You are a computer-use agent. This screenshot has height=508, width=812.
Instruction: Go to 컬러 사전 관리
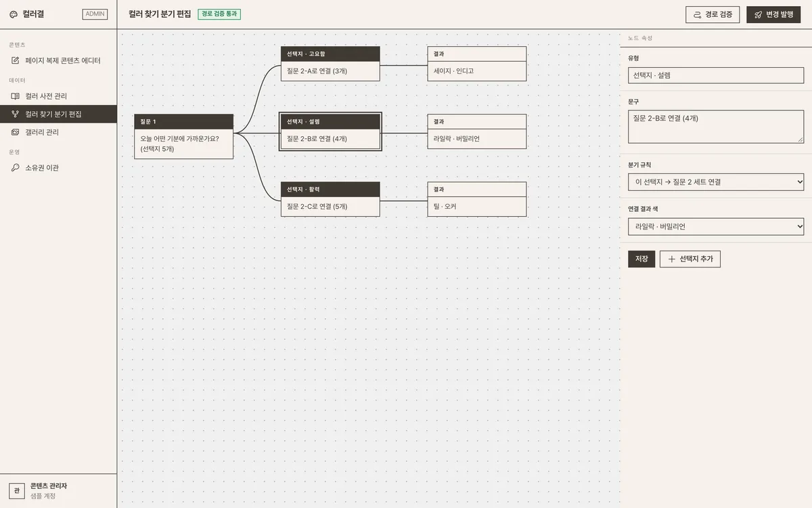(x=58, y=96)
